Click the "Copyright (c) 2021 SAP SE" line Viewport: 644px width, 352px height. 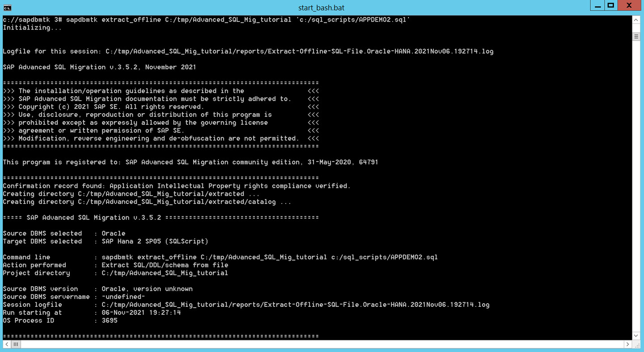161,107
